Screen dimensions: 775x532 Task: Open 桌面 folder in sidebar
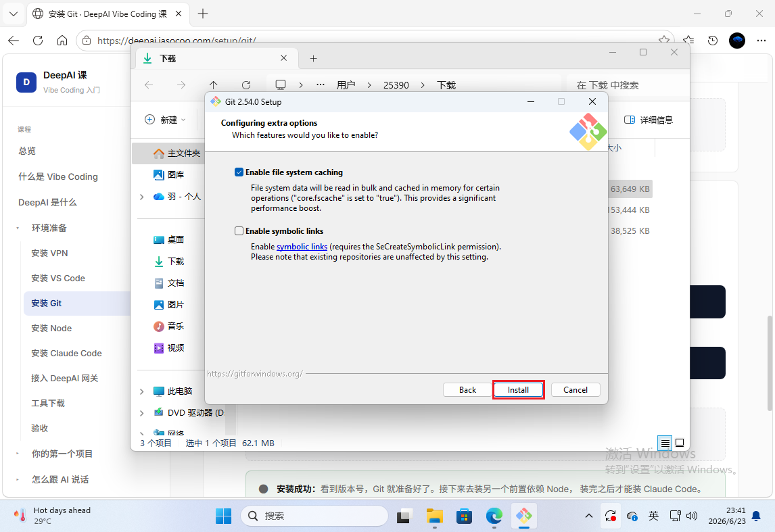[168, 239]
